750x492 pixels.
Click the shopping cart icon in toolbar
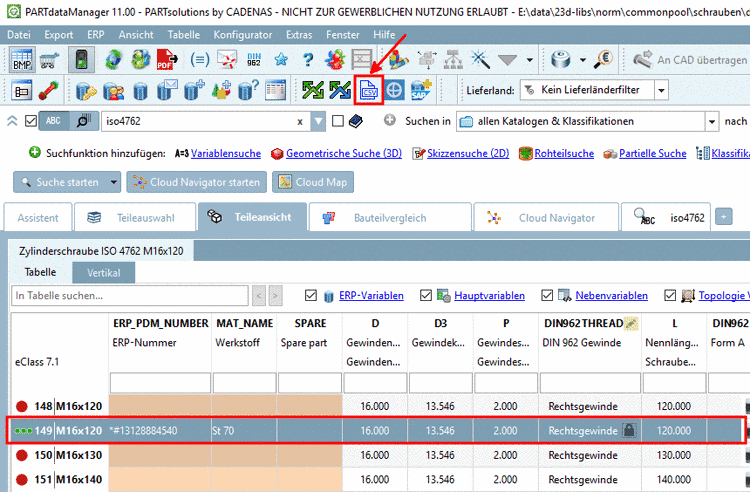tap(50, 60)
